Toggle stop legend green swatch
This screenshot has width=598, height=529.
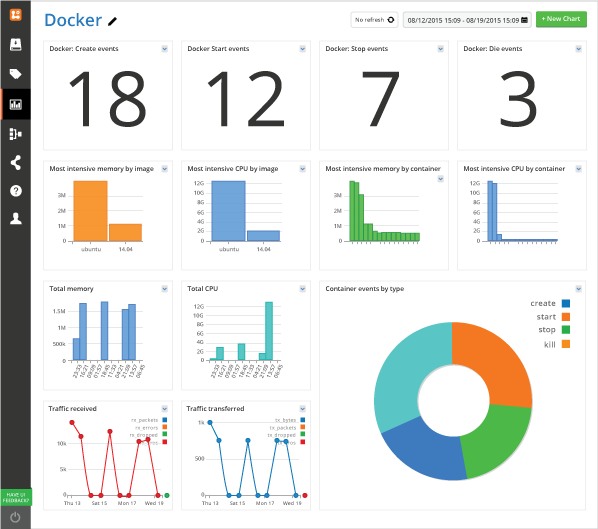point(566,330)
